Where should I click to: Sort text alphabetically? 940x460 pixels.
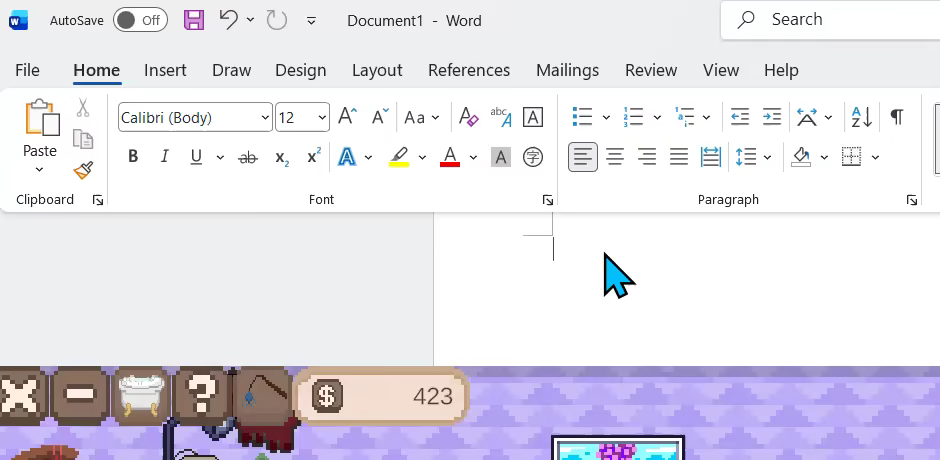click(x=861, y=117)
